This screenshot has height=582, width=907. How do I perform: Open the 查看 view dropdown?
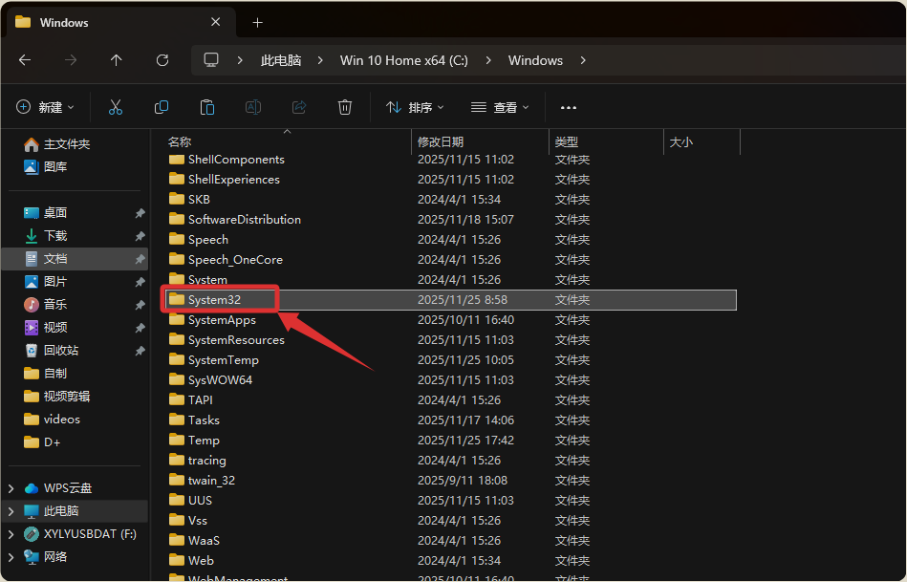[x=500, y=107]
